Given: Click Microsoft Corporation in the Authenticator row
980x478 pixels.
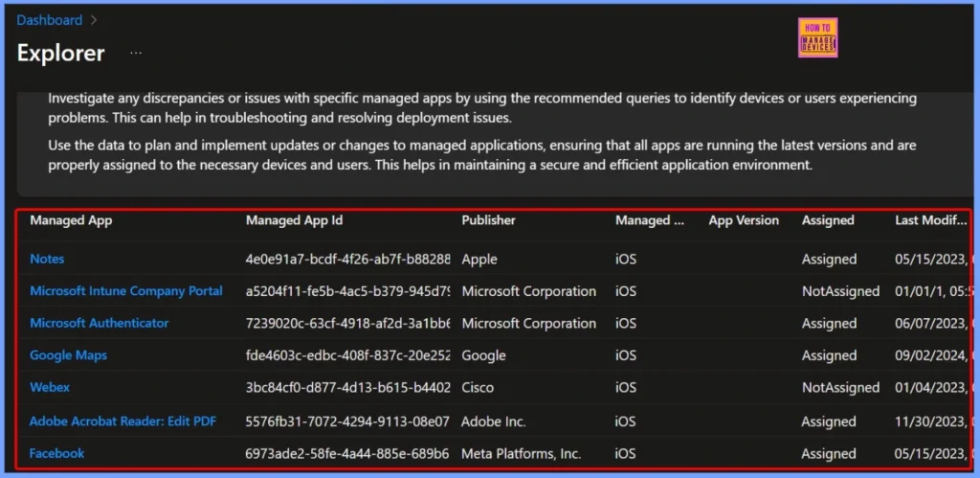Looking at the screenshot, I should [x=528, y=324].
